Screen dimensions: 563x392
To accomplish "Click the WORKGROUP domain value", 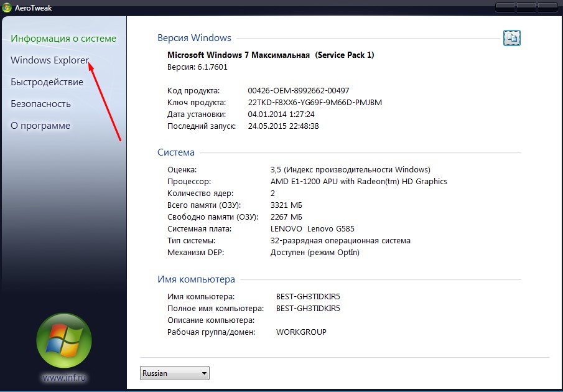I will point(301,332).
